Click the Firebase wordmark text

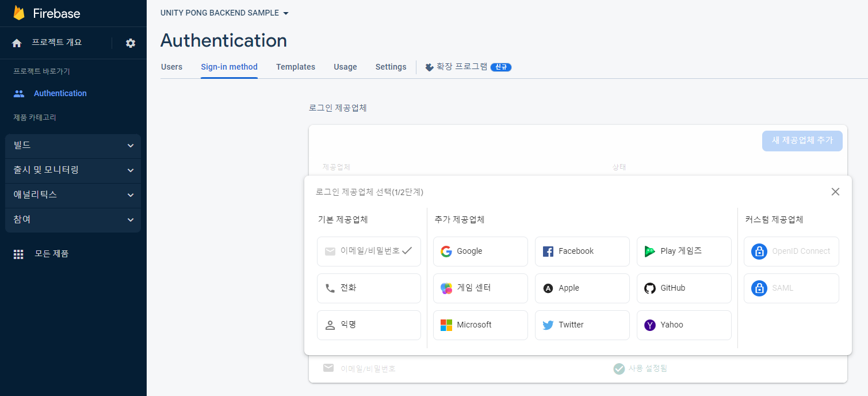pos(56,13)
